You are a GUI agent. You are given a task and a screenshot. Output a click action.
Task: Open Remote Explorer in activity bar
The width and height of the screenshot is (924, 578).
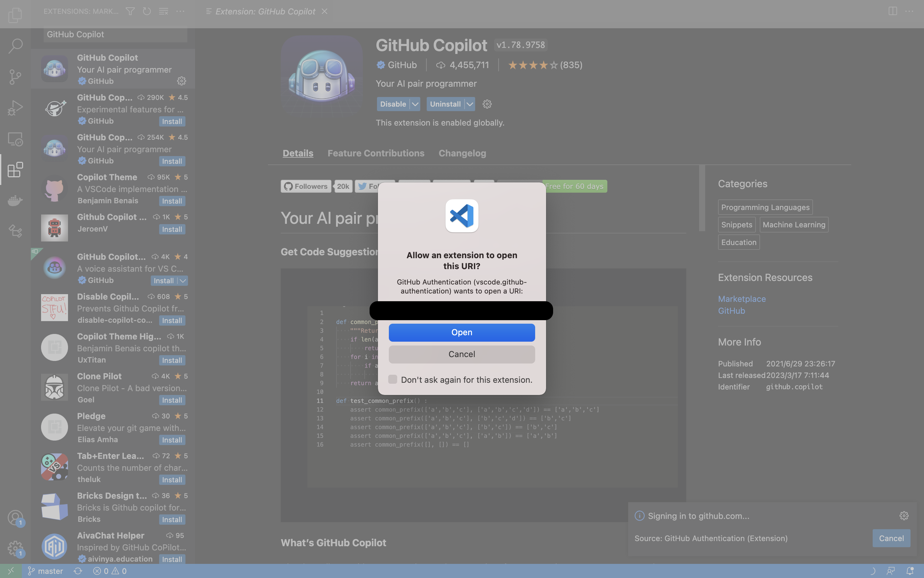click(15, 139)
